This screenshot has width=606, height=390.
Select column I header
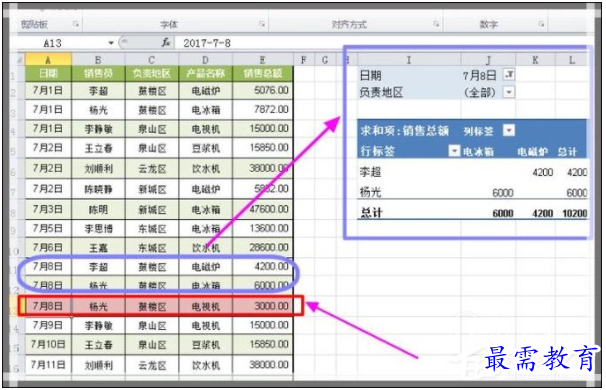[x=409, y=60]
